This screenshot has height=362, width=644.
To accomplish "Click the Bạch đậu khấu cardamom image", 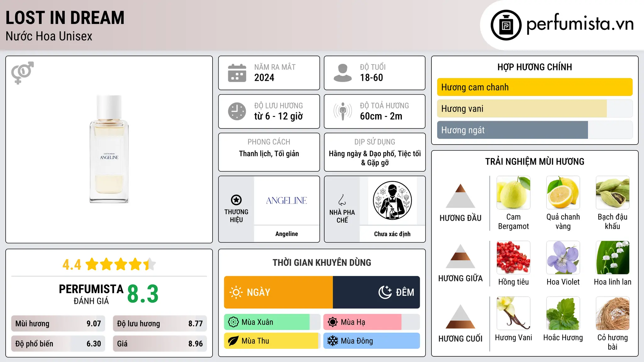I will coord(613,193).
